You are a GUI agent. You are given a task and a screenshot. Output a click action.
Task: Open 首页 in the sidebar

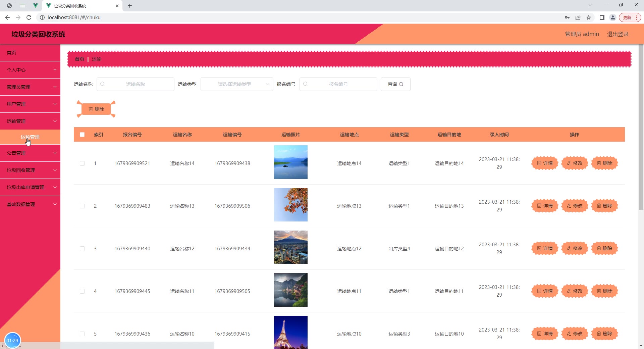[30, 53]
